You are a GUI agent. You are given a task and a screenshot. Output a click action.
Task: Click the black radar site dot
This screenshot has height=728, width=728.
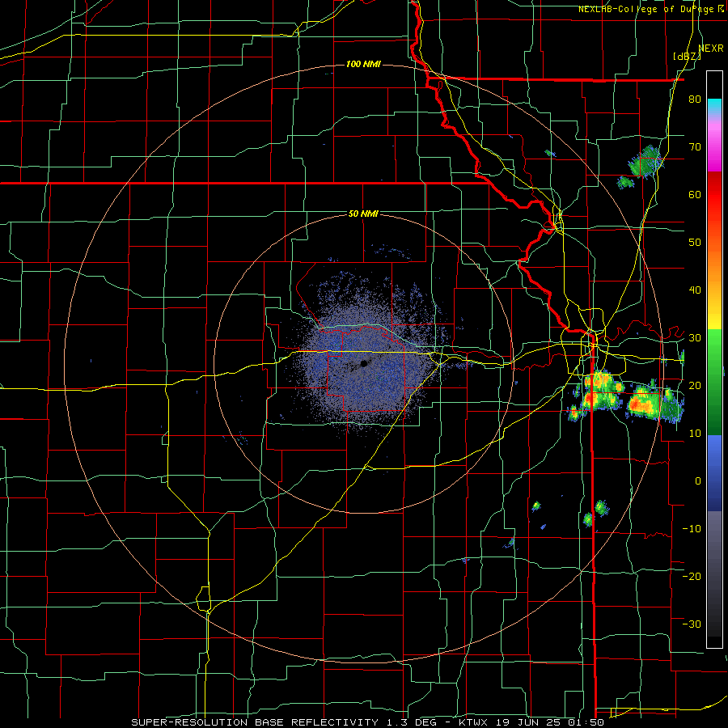point(364,363)
